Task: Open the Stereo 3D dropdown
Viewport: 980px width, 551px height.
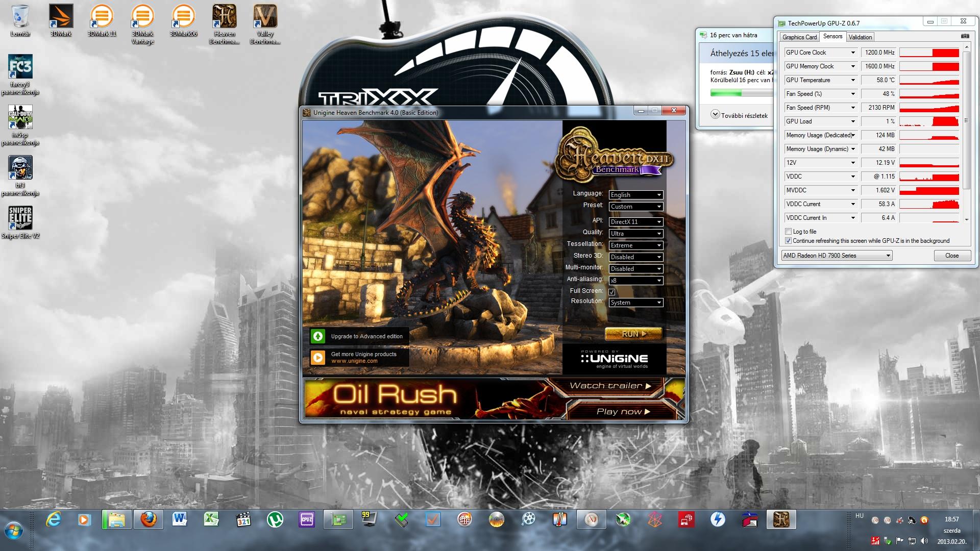Action: pyautogui.click(x=635, y=257)
